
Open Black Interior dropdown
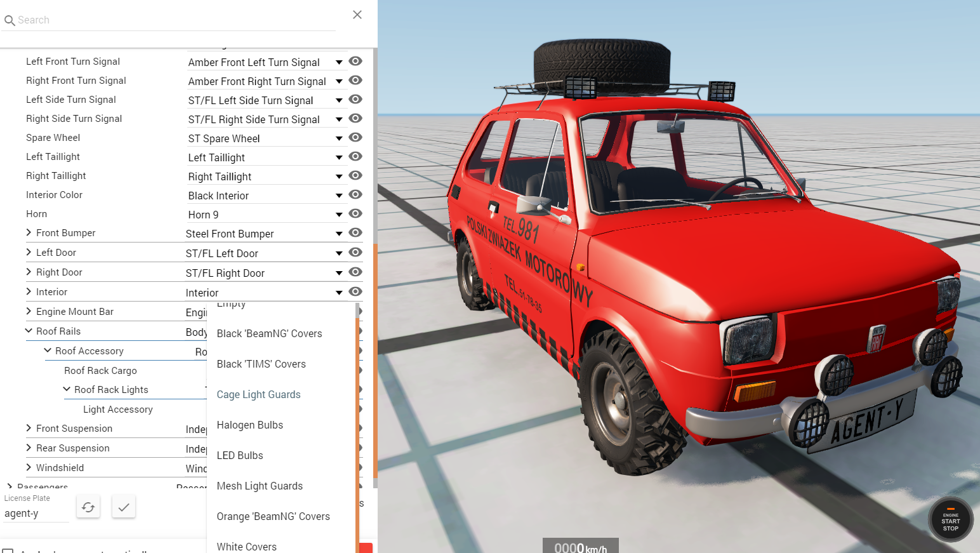click(x=266, y=196)
